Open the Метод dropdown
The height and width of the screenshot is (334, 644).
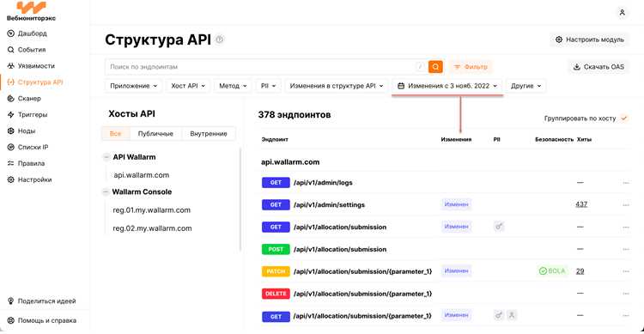click(x=233, y=86)
